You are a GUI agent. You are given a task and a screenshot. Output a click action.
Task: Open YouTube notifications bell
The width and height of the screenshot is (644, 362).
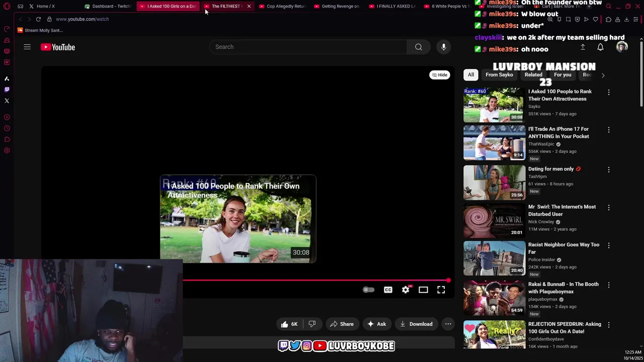pos(600,47)
